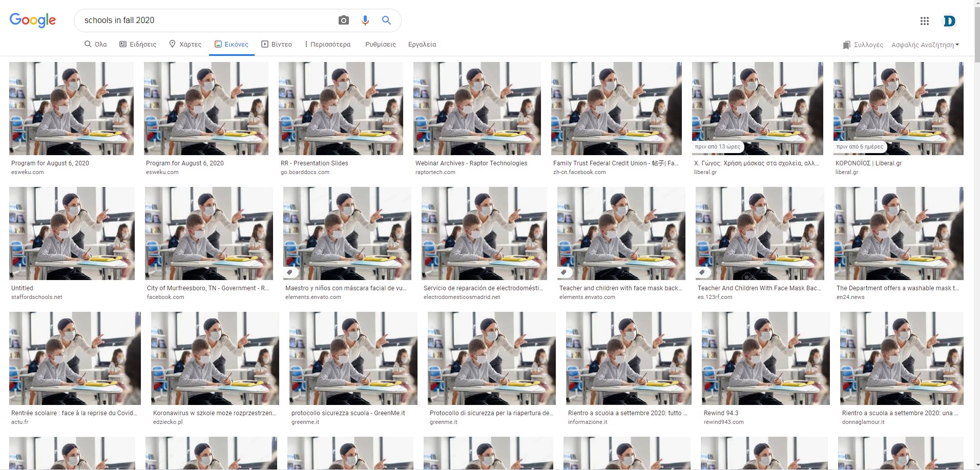Open the RR - Presentation Slides thumbnail
This screenshot has width=980, height=470.
coord(341,109)
